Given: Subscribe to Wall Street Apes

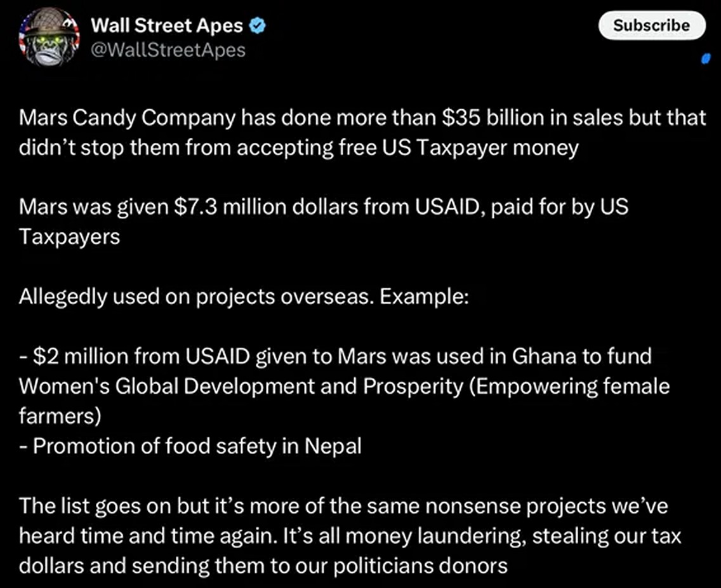Looking at the screenshot, I should (x=652, y=25).
